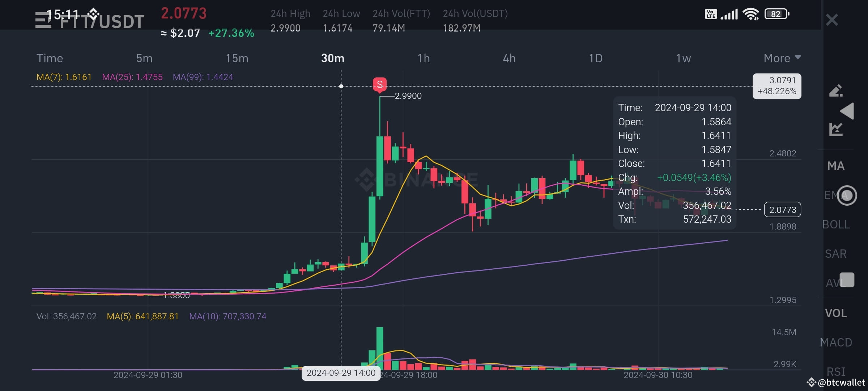Tap the Time line-chart option

pos(50,58)
